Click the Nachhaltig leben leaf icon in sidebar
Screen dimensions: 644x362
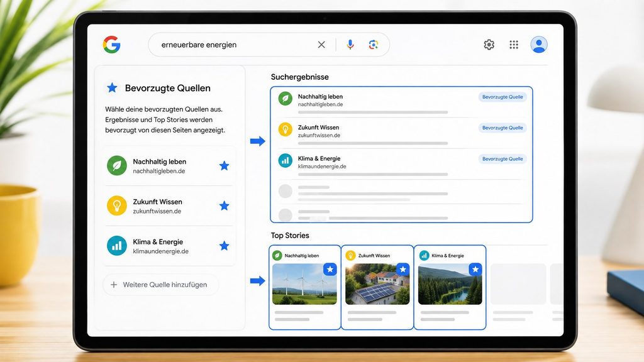click(x=116, y=165)
